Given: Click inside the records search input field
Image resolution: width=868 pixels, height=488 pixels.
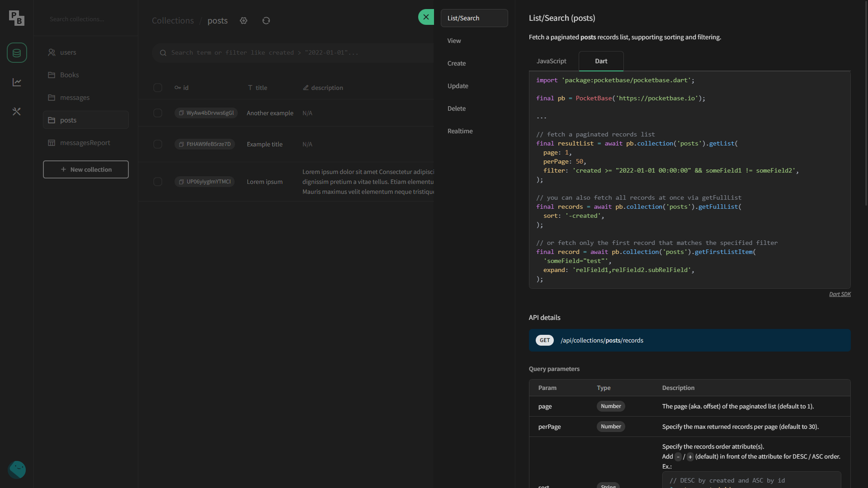Looking at the screenshot, I should (294, 52).
